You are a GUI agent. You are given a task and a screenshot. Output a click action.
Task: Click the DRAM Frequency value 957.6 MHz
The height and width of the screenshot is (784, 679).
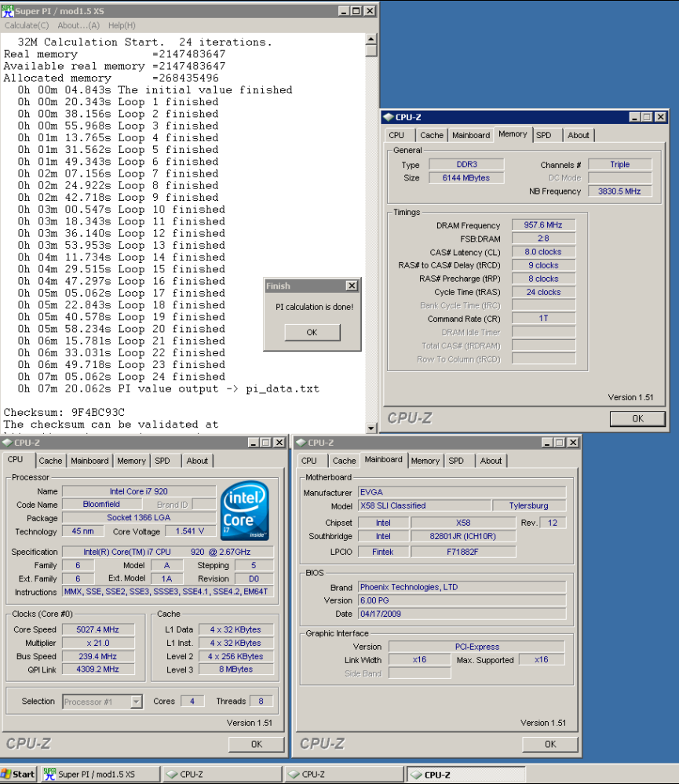543,225
